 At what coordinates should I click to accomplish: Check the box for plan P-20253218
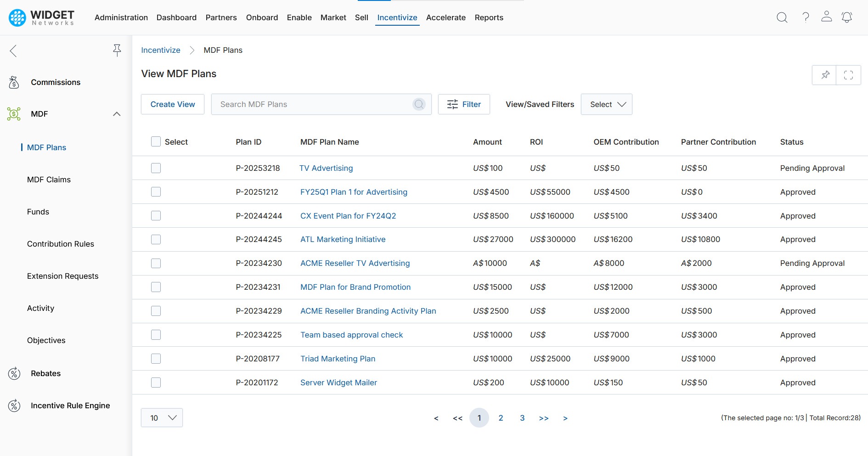point(156,168)
